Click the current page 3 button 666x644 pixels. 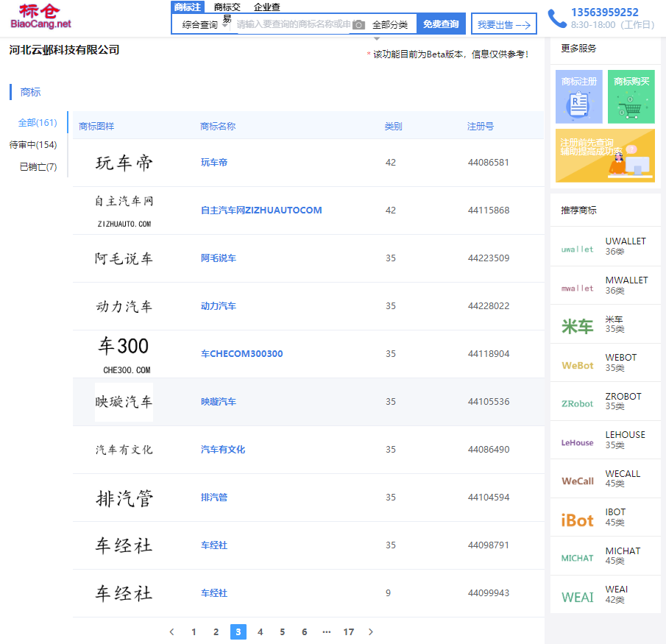pos(238,631)
